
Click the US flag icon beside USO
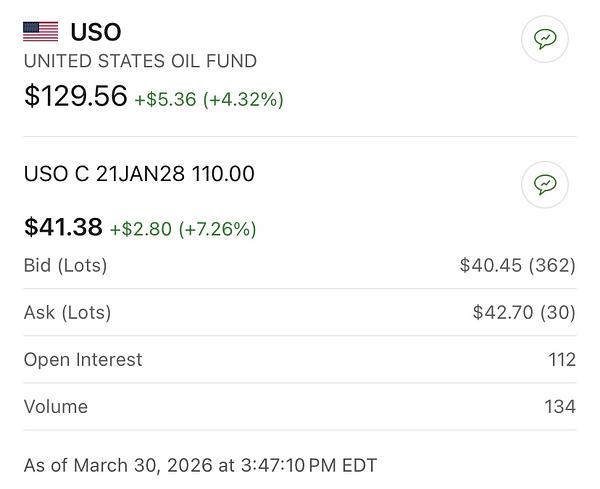[x=41, y=31]
